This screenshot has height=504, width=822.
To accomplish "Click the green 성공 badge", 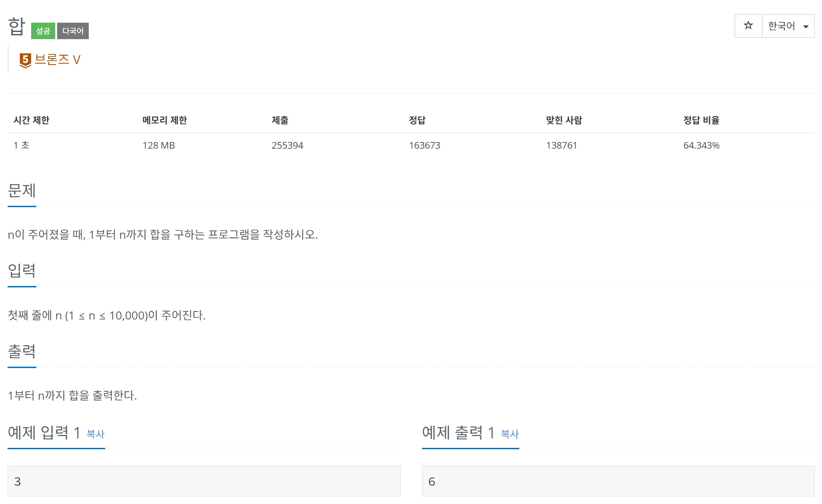I will click(x=43, y=31).
